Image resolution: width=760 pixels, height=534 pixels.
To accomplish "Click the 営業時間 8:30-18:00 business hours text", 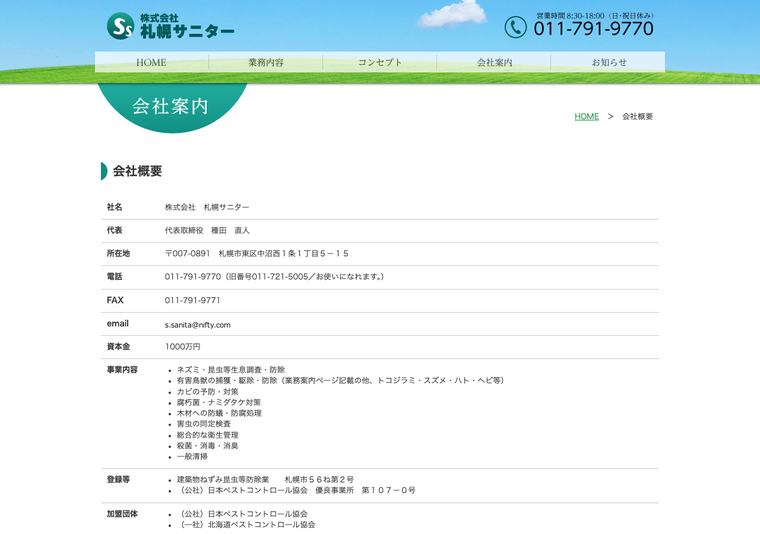I will click(596, 16).
